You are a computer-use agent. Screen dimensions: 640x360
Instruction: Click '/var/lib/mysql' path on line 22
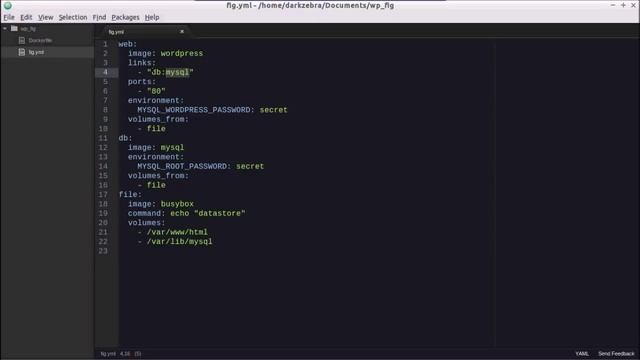coord(180,241)
